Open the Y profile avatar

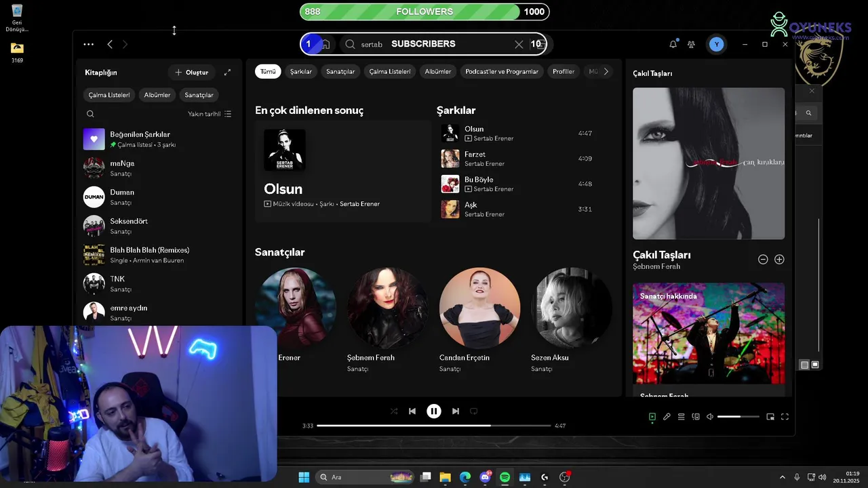click(x=717, y=44)
